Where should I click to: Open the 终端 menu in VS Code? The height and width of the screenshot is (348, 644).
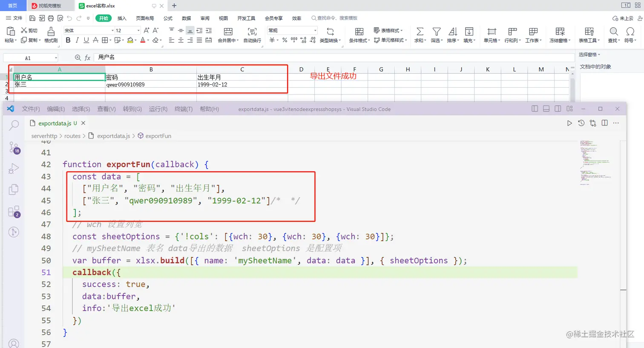pos(183,109)
